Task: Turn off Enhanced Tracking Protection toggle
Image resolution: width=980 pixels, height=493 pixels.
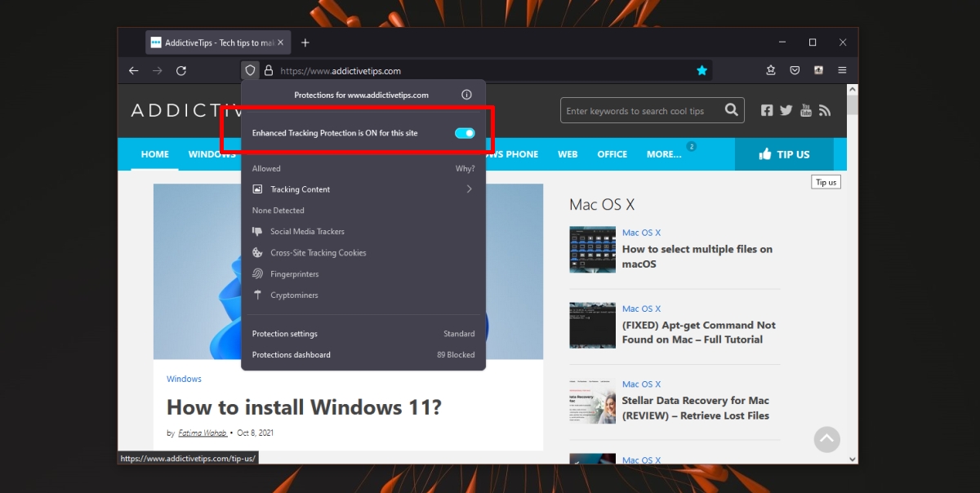Action: pos(465,133)
